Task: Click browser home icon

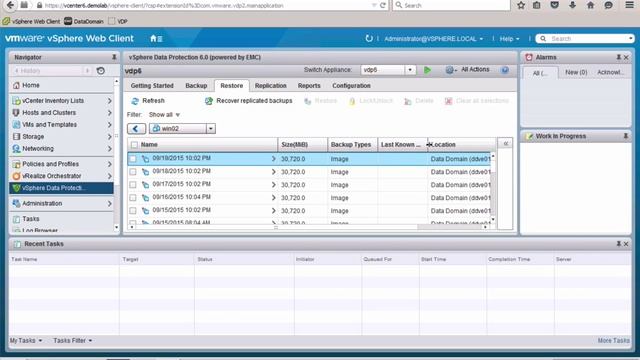Action: (x=590, y=5)
